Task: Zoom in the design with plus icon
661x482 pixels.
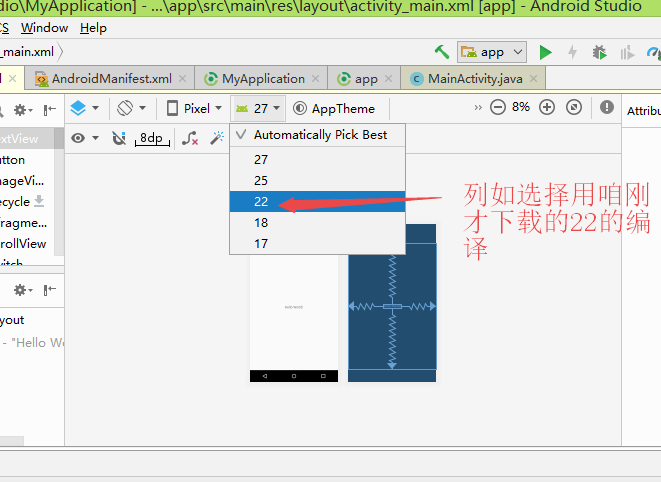Action: (547, 107)
